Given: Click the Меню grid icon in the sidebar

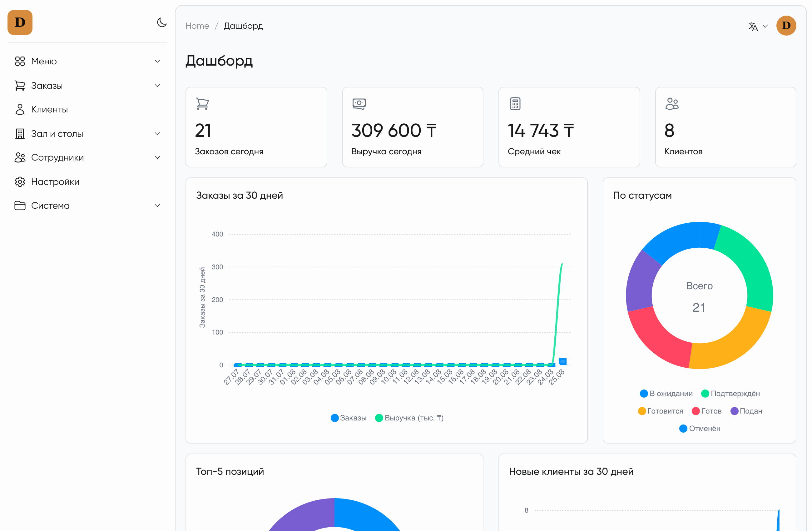Looking at the screenshot, I should click(20, 62).
